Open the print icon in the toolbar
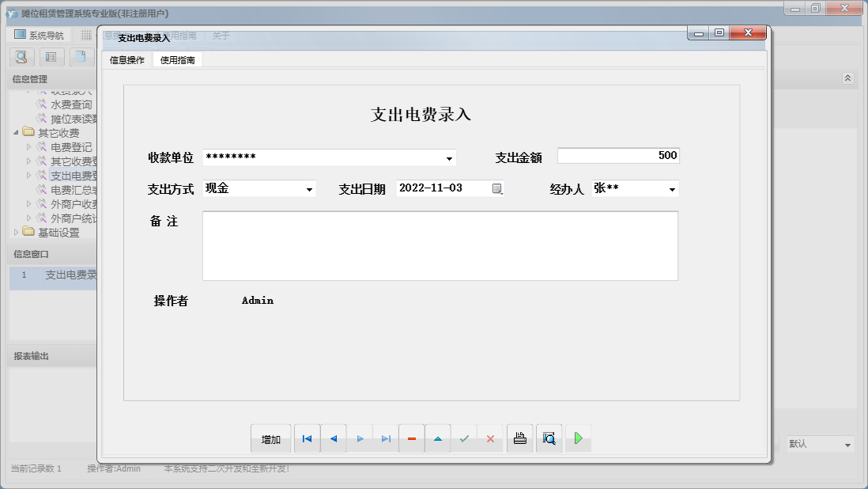This screenshot has width=868, height=489. click(x=519, y=438)
